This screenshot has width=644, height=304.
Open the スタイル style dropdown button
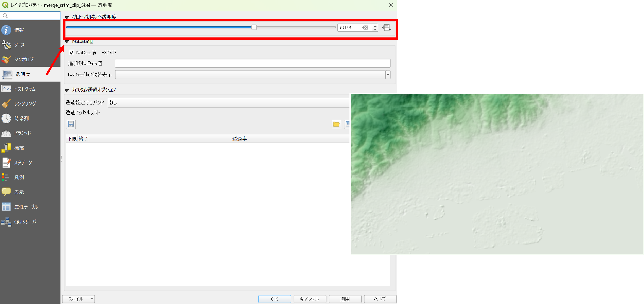click(x=79, y=299)
